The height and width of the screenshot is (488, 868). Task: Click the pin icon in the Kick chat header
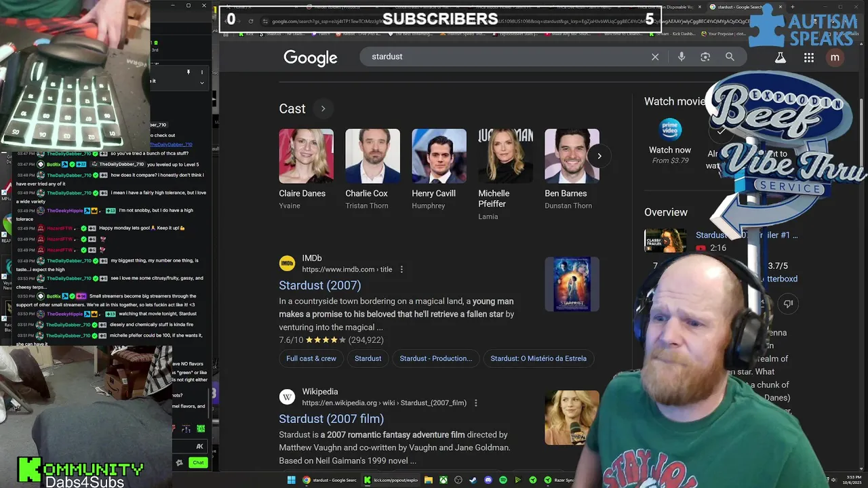(x=189, y=72)
